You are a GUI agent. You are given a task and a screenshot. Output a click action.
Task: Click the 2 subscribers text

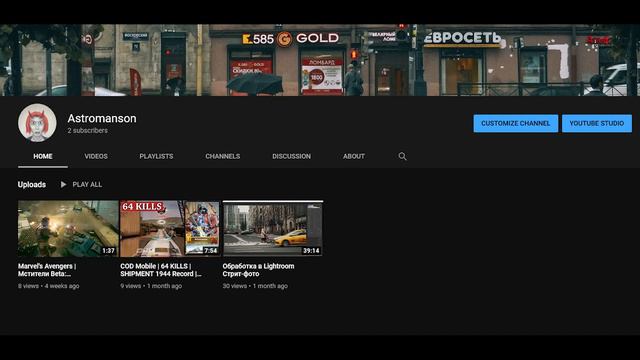click(88, 131)
